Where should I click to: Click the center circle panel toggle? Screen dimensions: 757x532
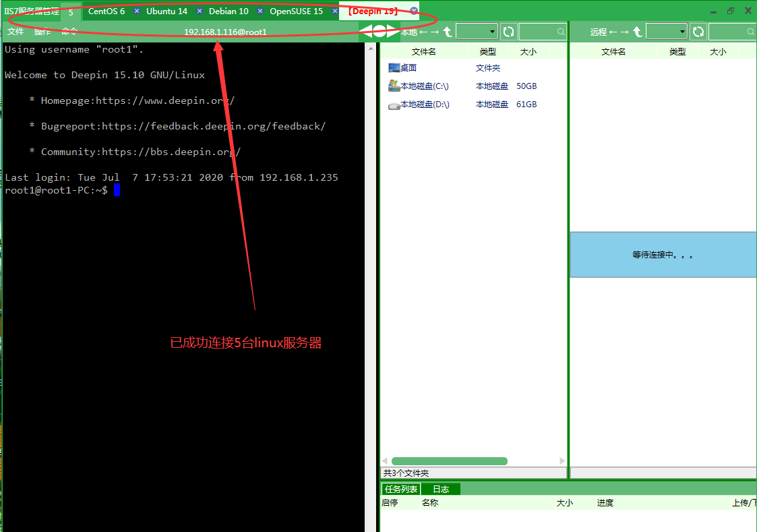[380, 32]
